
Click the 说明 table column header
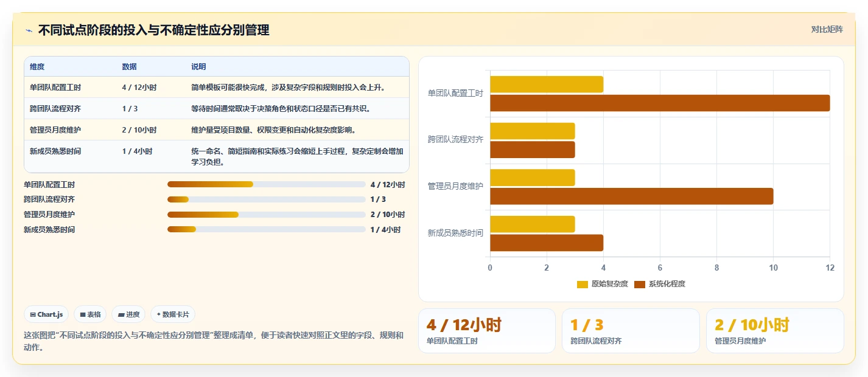(199, 66)
